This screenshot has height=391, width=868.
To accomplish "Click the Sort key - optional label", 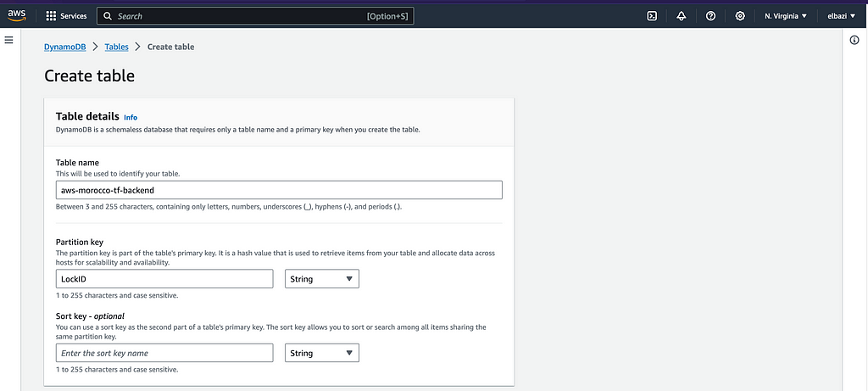I will click(90, 316).
